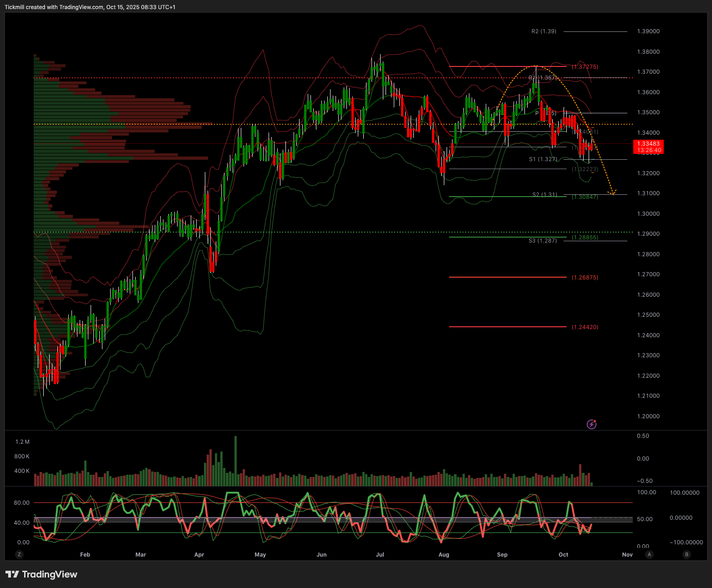
Task: Click the R2 (1.39) pivot label
Action: tap(544, 31)
